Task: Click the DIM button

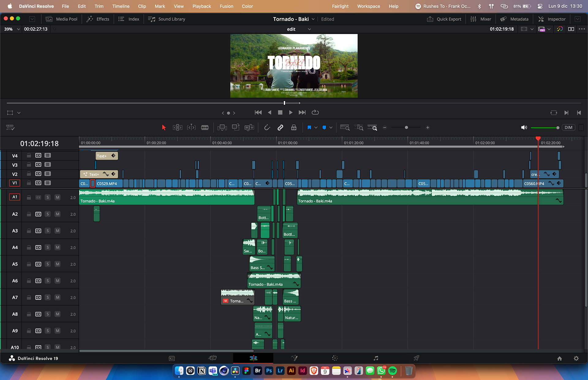Action: [x=568, y=128]
